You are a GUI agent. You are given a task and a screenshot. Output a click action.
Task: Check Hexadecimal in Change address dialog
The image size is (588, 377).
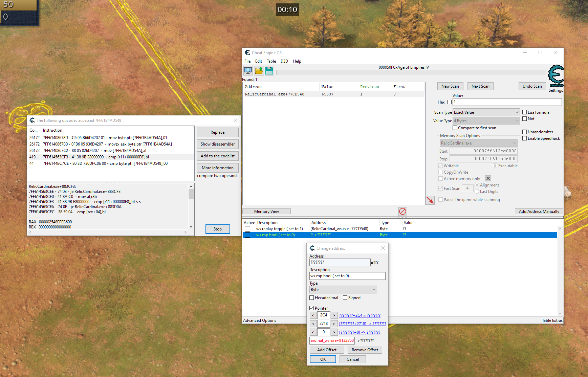[311, 298]
